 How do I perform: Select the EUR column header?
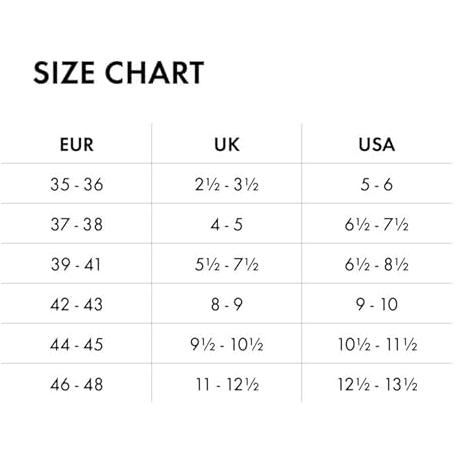pos(76,145)
